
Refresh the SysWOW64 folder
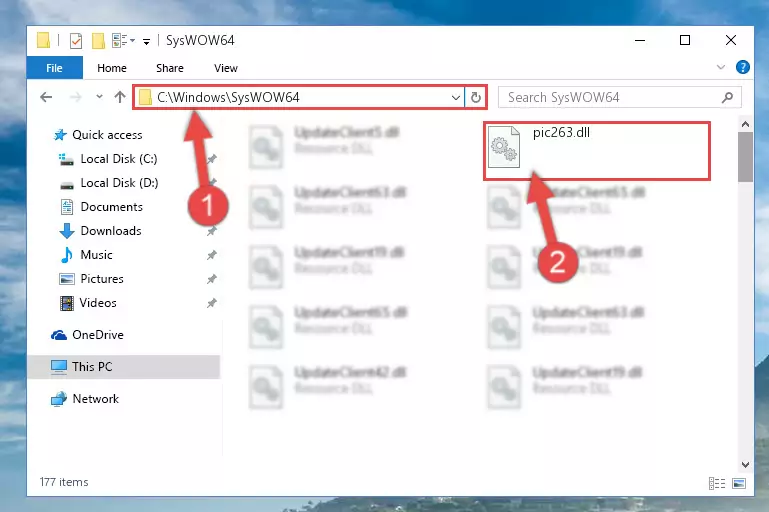[x=476, y=98]
